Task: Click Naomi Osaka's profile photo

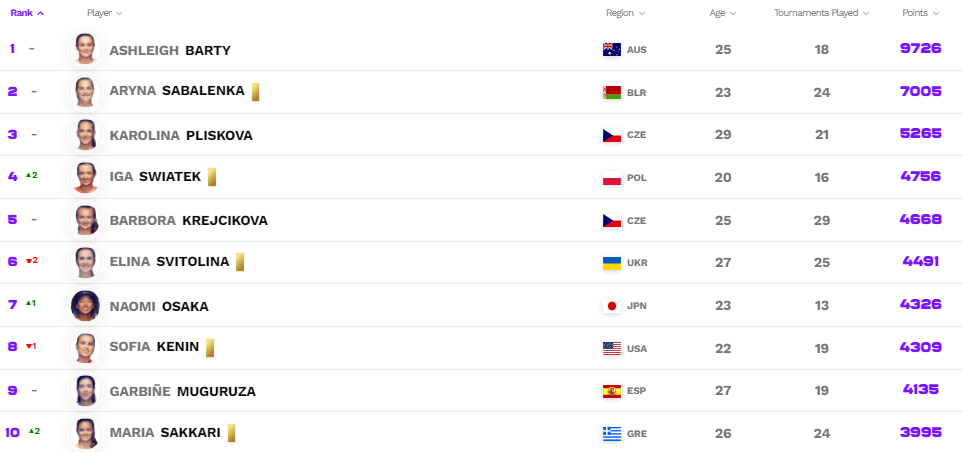Action: coord(85,305)
